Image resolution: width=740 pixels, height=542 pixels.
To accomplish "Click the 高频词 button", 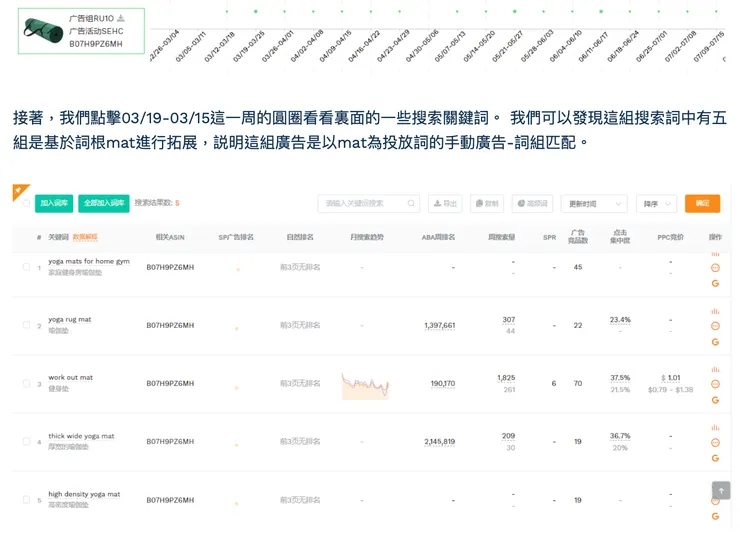I will [532, 203].
